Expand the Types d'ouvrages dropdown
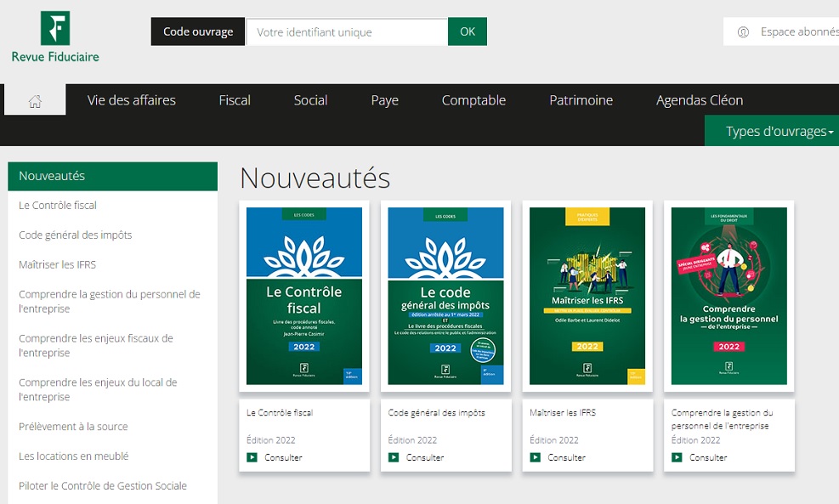The image size is (839, 504). [779, 131]
